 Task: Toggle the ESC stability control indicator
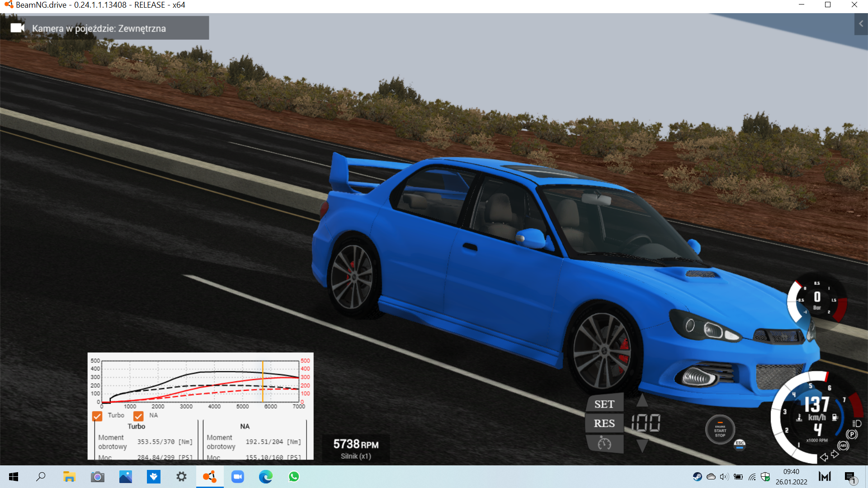(x=740, y=444)
